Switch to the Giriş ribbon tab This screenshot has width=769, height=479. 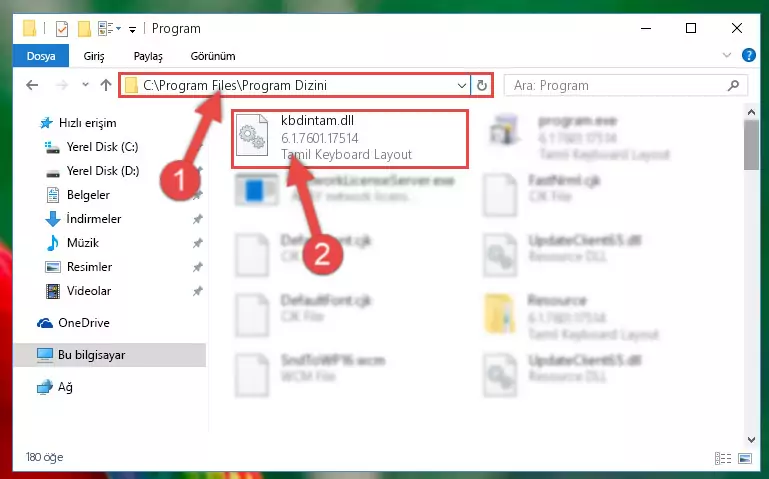(x=94, y=56)
